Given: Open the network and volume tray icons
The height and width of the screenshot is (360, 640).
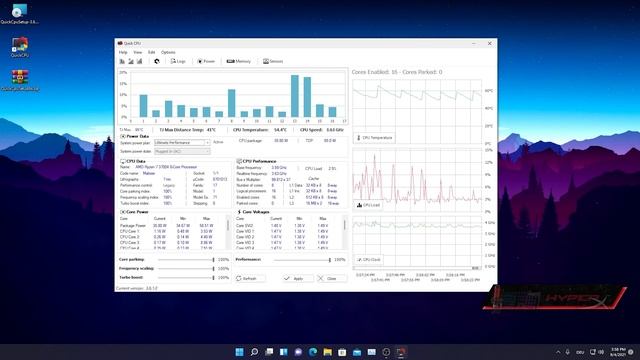Looking at the screenshot, I should pos(597,352).
